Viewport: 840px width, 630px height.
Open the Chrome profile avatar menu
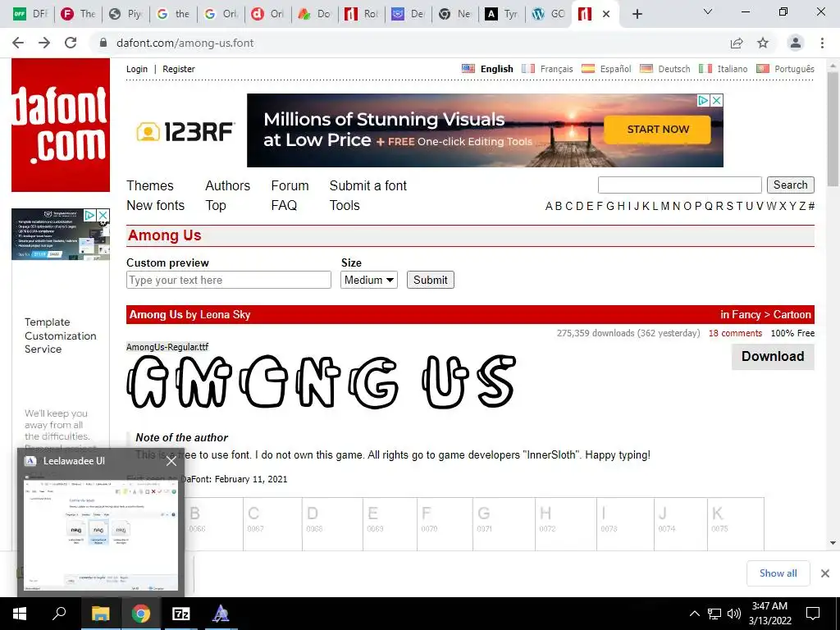[x=796, y=43]
